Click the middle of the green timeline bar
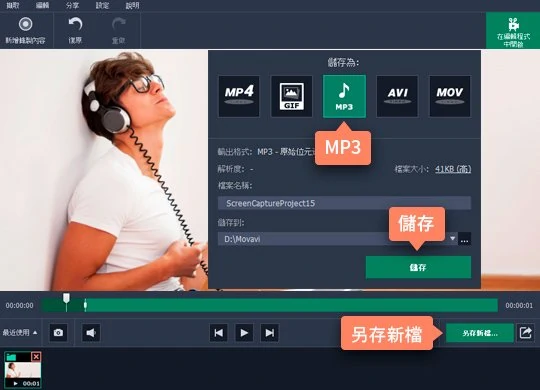 [x=270, y=305]
